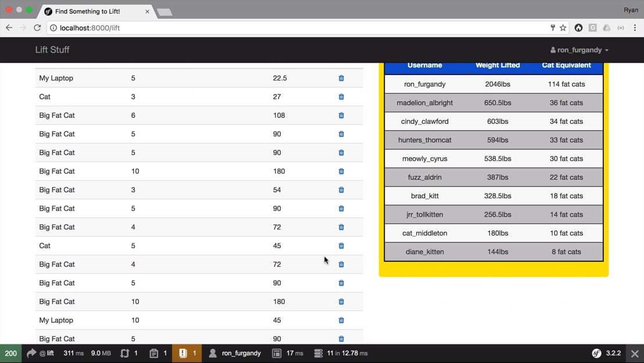Image resolution: width=644 pixels, height=363 pixels.
Task: Click cat_middleton leaderboard username
Action: tap(425, 233)
